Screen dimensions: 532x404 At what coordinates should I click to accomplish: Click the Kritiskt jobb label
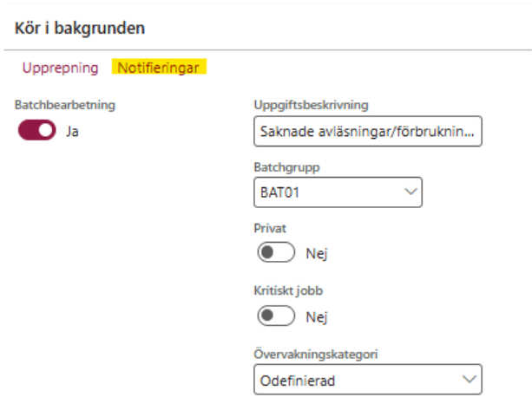[282, 291]
